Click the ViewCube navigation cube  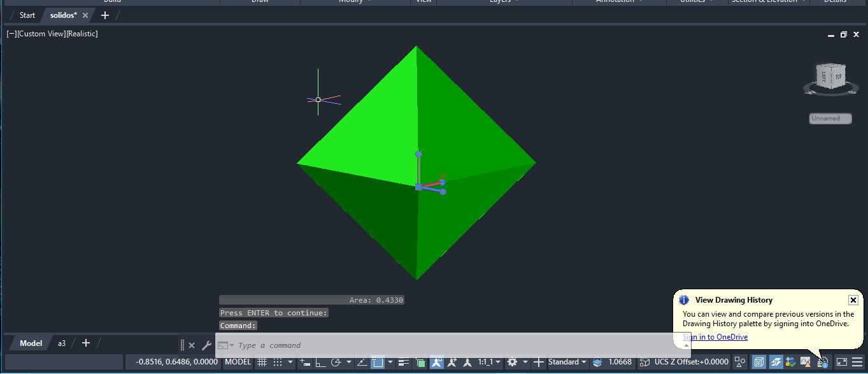coord(831,76)
